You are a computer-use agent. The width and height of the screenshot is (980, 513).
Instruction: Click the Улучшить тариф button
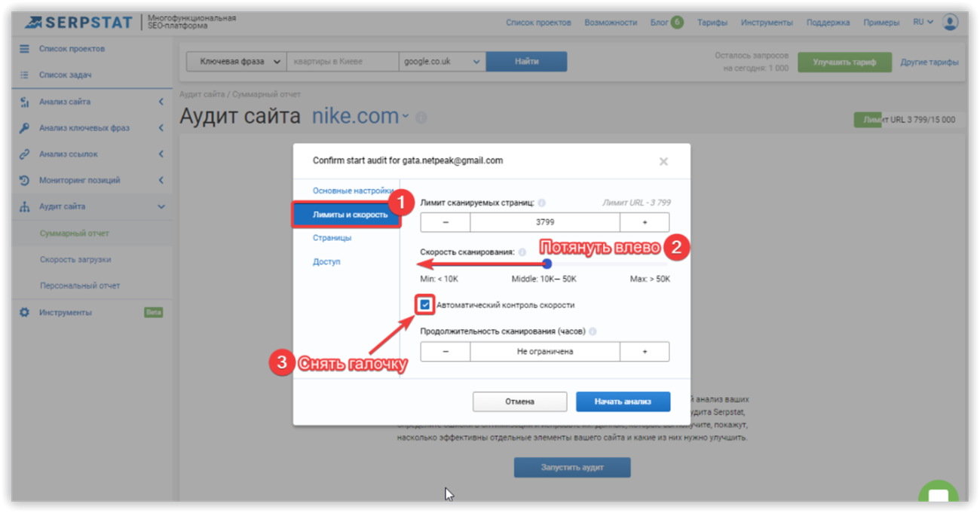point(844,63)
